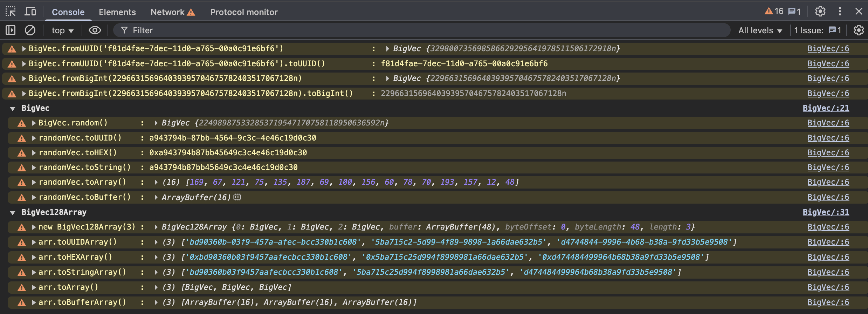Image resolution: width=868 pixels, height=314 pixels.
Task: Open BigVec/:6 link on arr.toBufferArray() row
Action: (828, 302)
